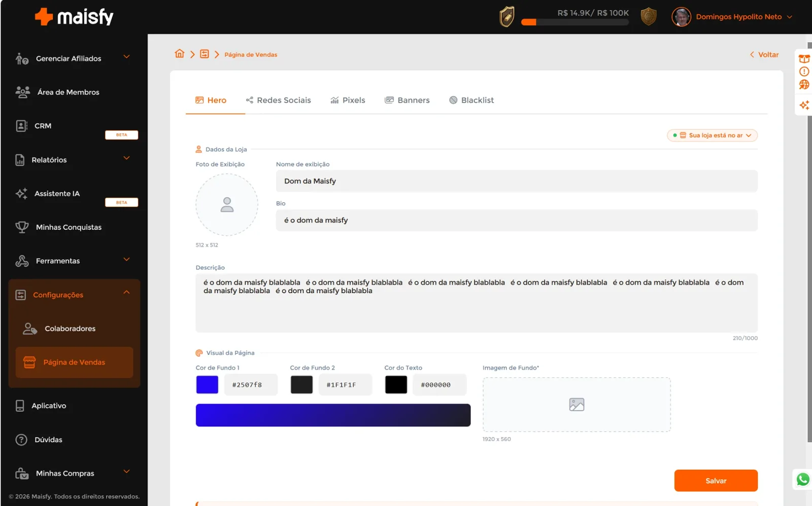
Task: Click the Salvar button
Action: (716, 481)
